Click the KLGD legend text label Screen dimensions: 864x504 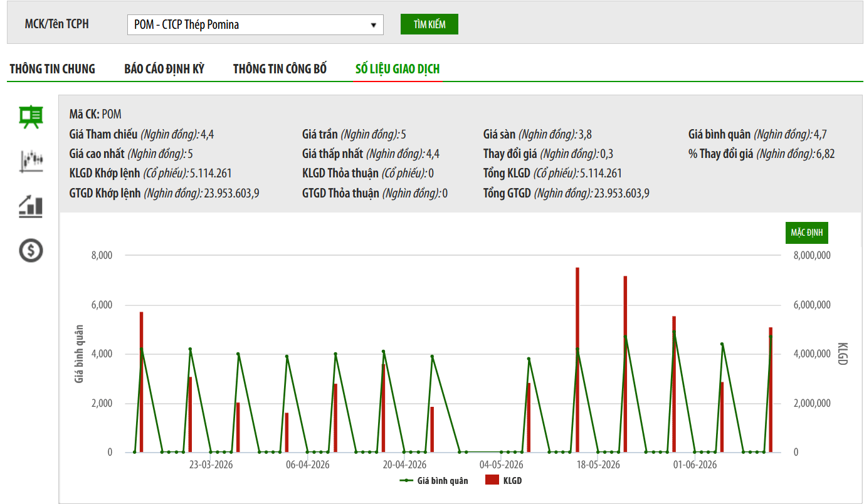coord(512,481)
